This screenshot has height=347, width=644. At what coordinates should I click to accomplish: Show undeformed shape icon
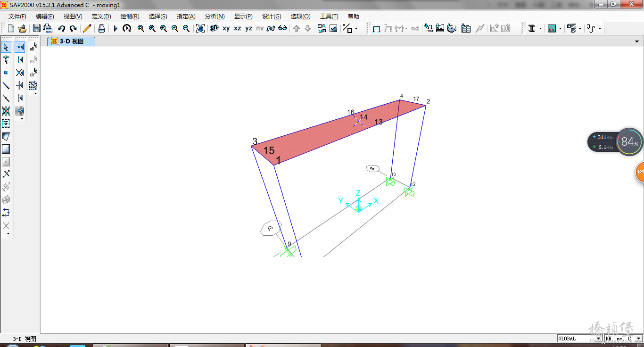pyautogui.click(x=377, y=28)
